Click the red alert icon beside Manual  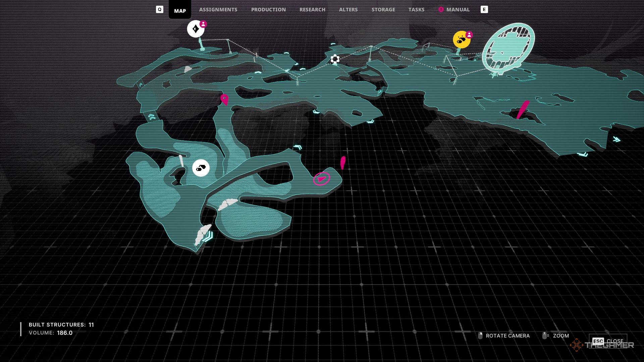click(x=441, y=10)
